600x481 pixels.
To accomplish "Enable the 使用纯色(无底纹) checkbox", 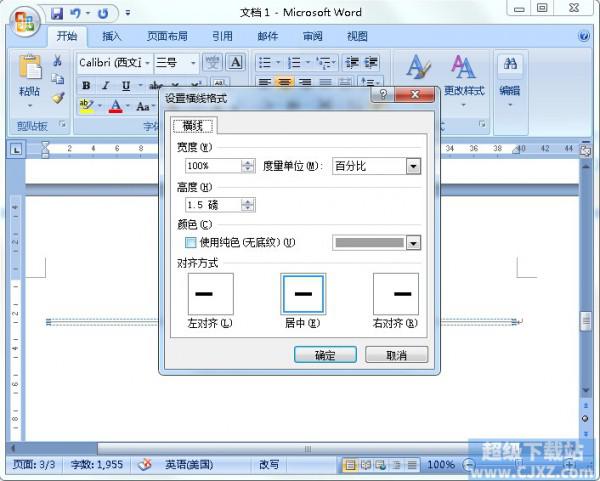I will tap(190, 243).
